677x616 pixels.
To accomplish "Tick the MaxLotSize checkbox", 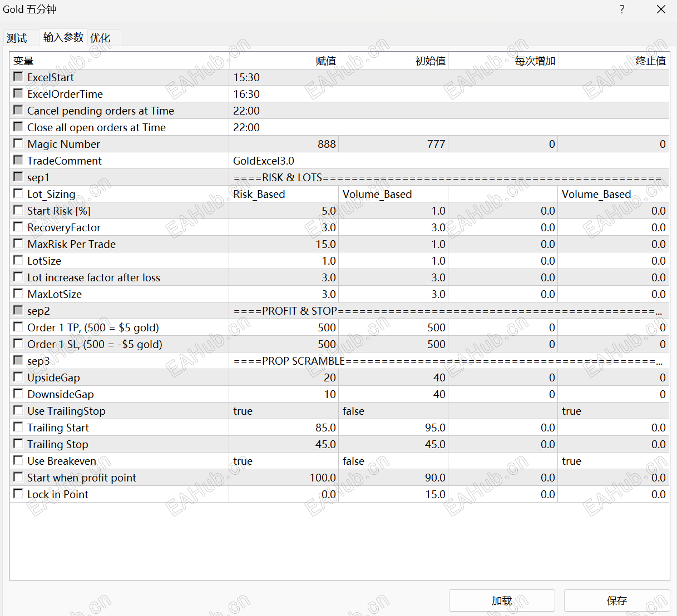I will 18,294.
